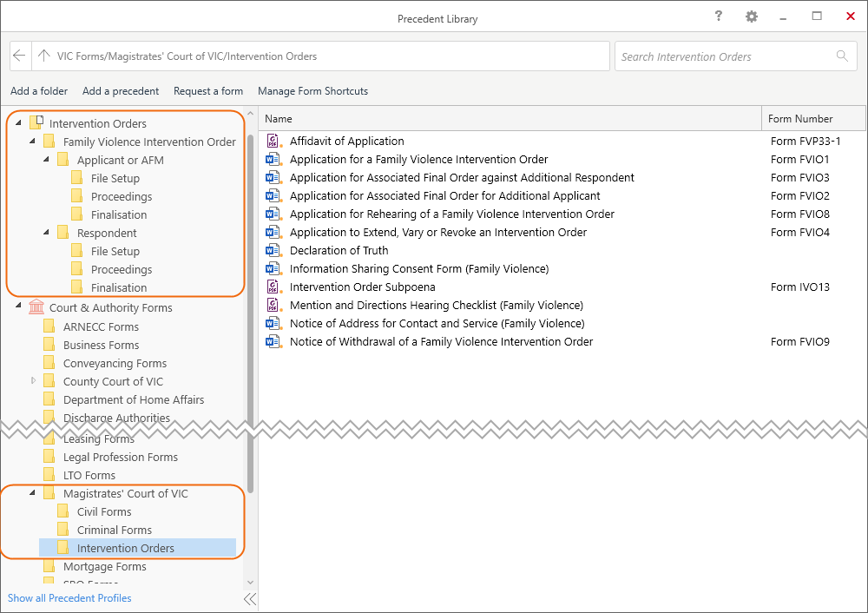
Task: Click Court & Authority Forms building icon
Action: coord(36,307)
